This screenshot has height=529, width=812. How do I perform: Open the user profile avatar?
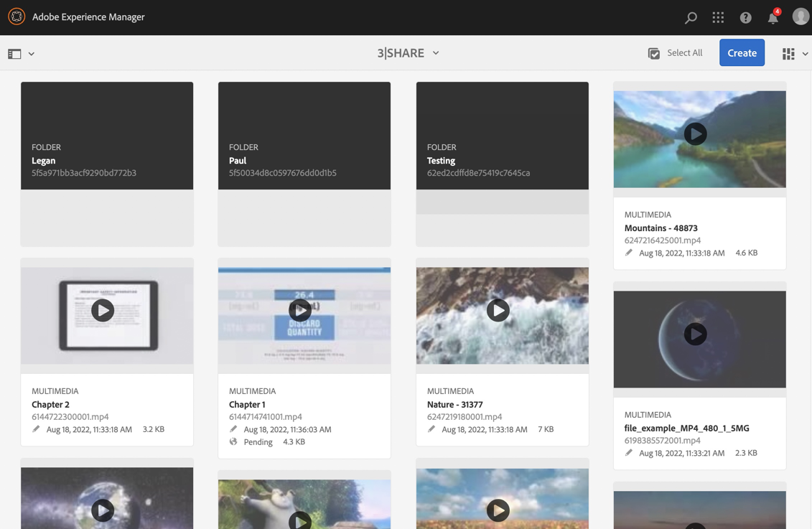pyautogui.click(x=801, y=17)
